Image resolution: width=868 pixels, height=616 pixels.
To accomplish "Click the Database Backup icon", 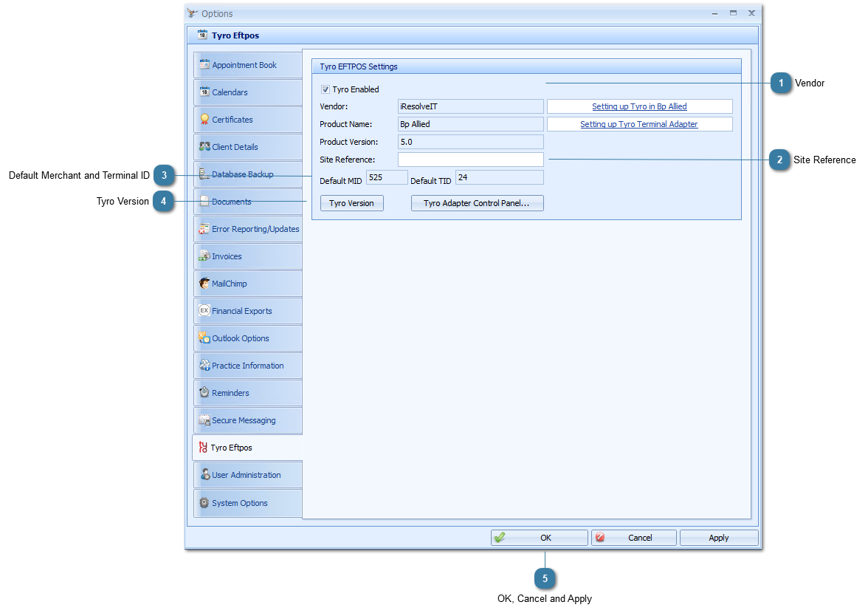I will click(x=204, y=174).
